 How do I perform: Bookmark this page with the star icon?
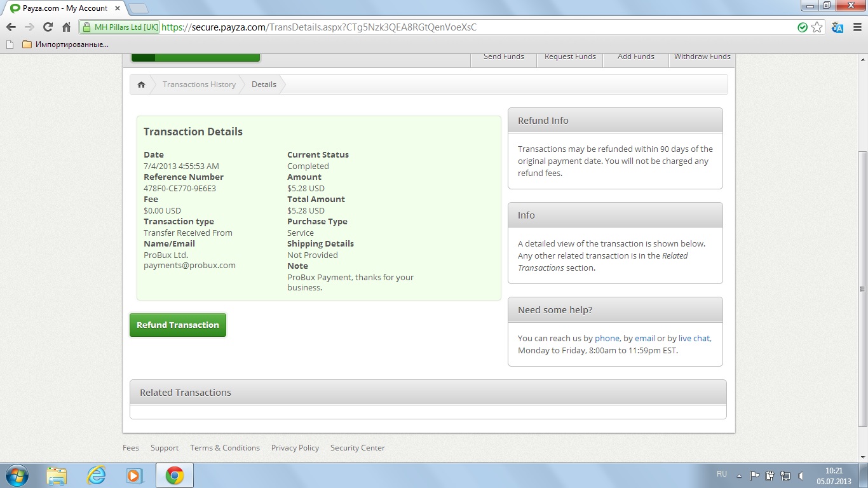tap(817, 27)
